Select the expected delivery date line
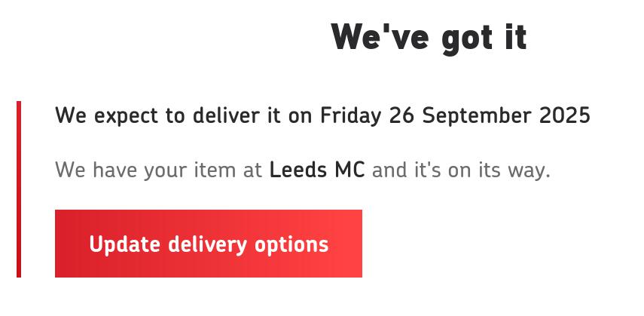 322,116
